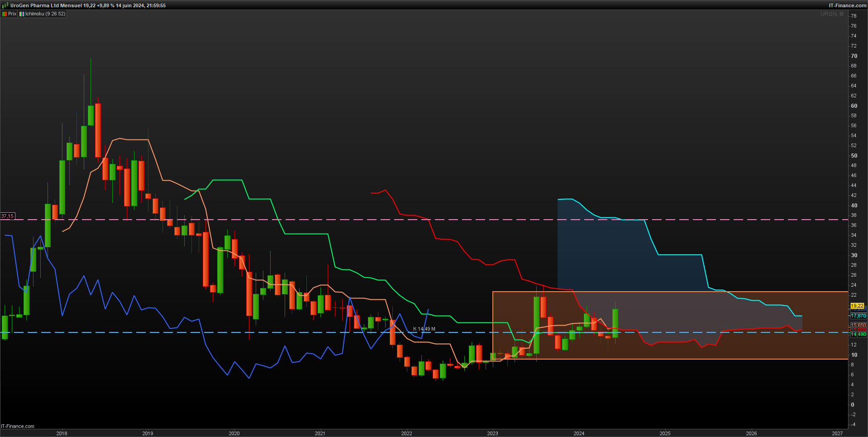
Task: Click the orange 15,650 price tag
Action: point(858,325)
